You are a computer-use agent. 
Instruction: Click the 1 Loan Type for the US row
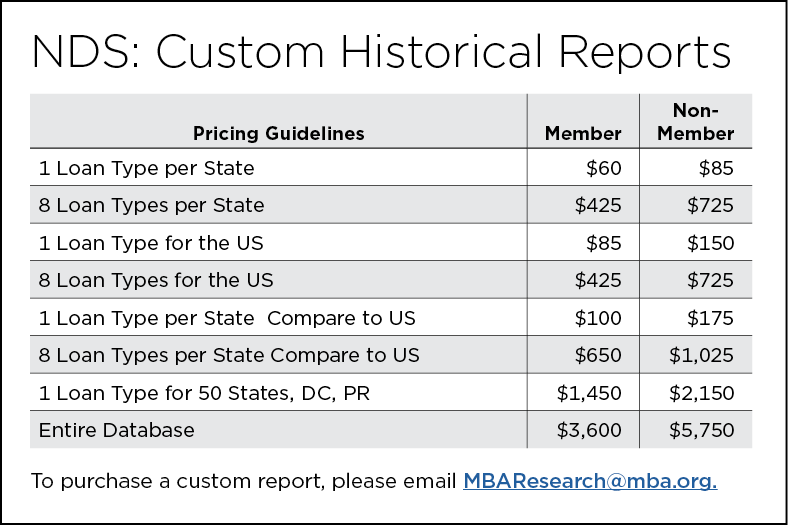pos(151,242)
